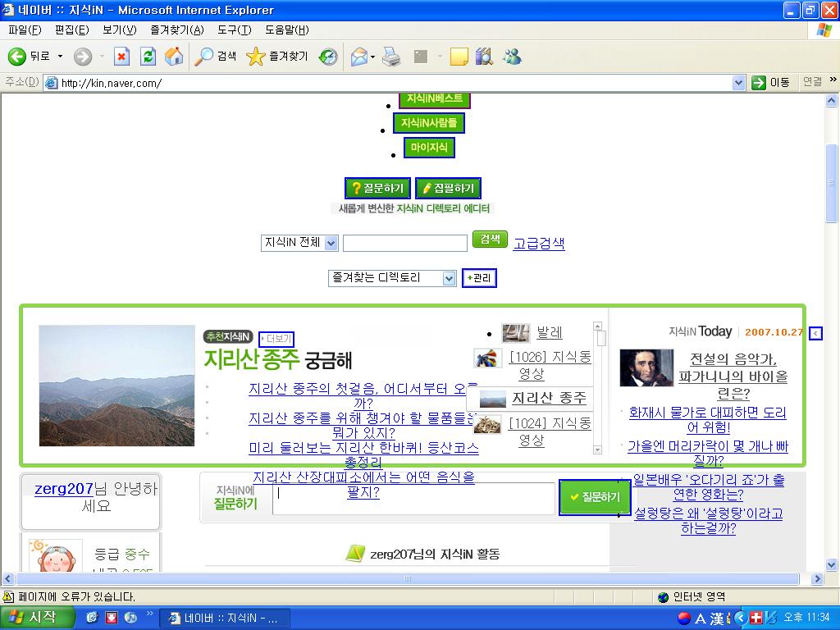Switch to the 지식iN사람들 tab
The height and width of the screenshot is (630, 840).
pyautogui.click(x=428, y=123)
